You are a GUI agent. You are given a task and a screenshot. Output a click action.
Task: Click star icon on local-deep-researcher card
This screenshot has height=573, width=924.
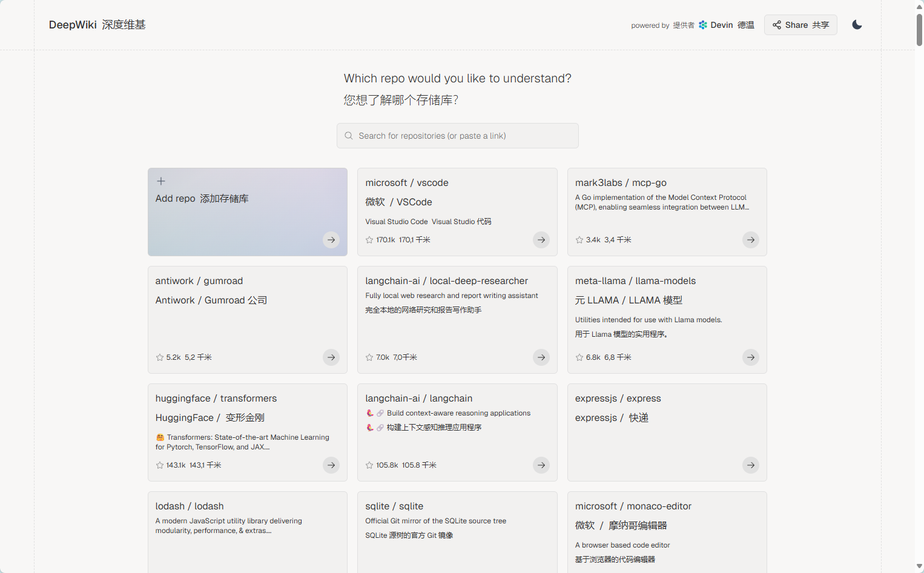pyautogui.click(x=369, y=357)
